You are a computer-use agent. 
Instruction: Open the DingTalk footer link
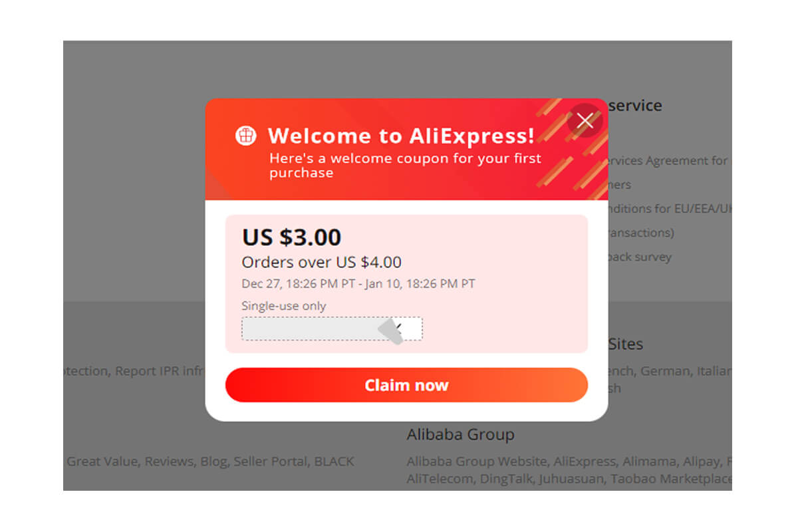click(507, 479)
